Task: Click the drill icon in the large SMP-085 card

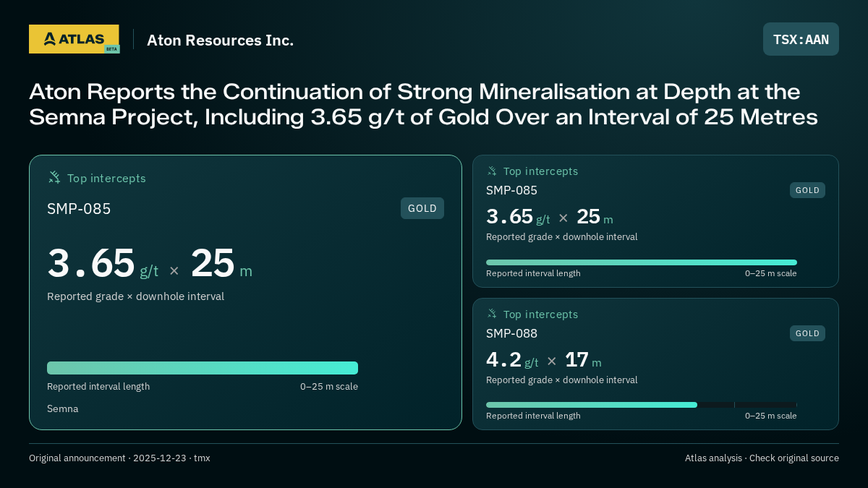Action: coord(54,177)
